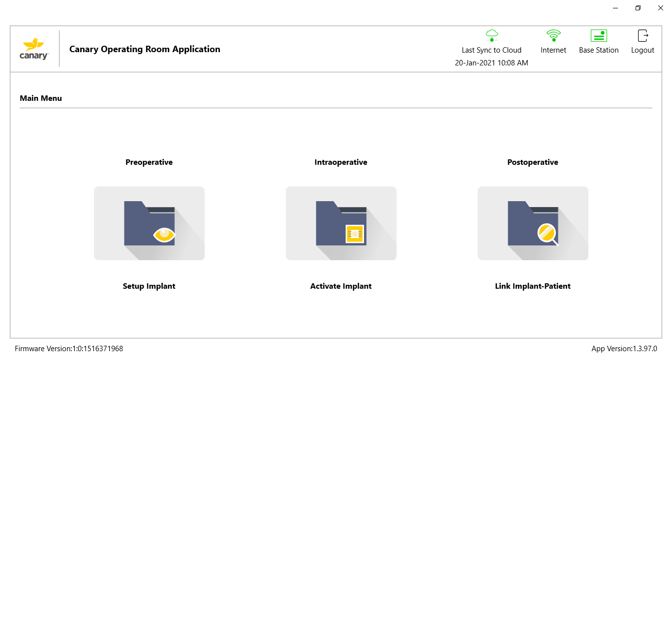This screenshot has width=672, height=633.
Task: Click the Postoperative heading
Action: tap(533, 162)
